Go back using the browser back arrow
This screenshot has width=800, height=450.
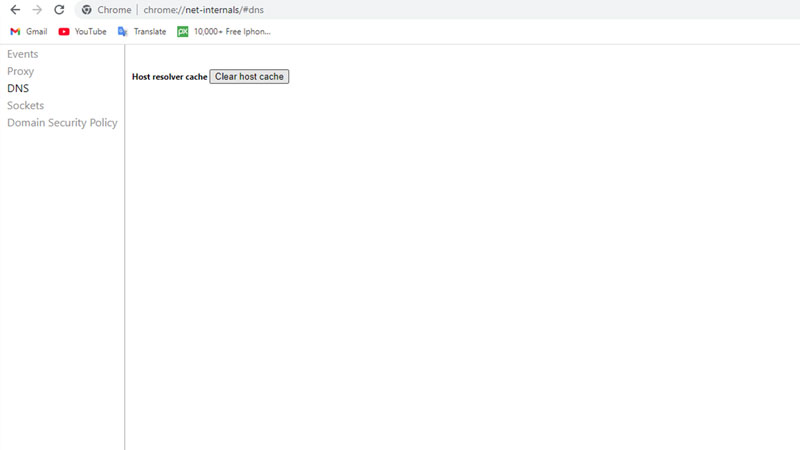point(15,10)
